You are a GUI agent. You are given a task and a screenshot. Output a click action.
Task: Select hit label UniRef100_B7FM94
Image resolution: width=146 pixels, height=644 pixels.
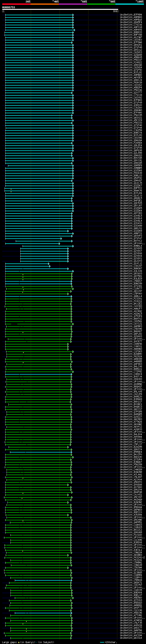(131, 15)
